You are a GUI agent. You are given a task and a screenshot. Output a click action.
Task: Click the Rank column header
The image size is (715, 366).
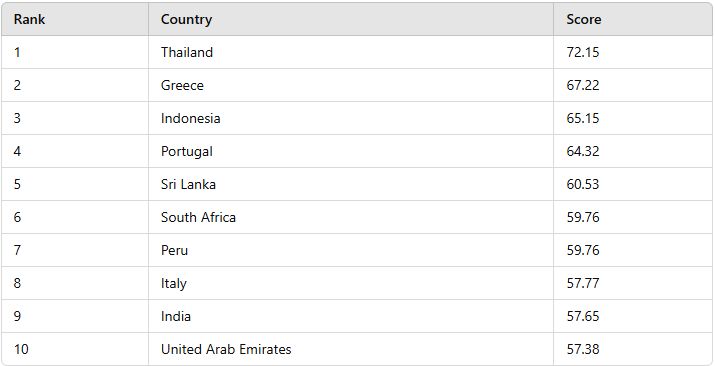[75, 19]
